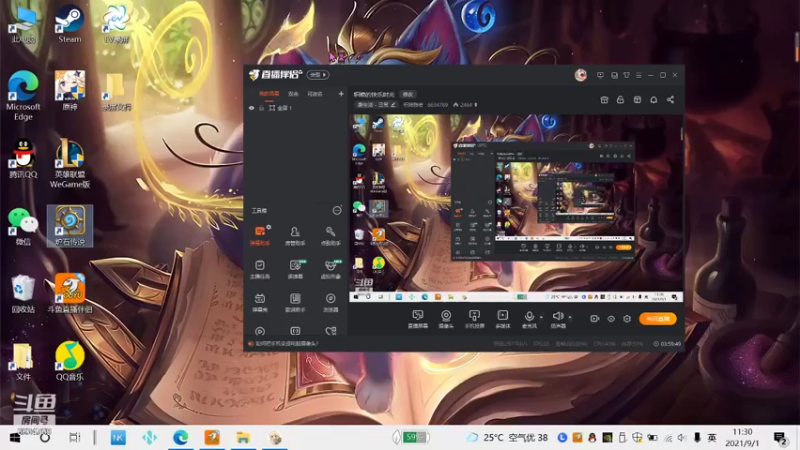The height and width of the screenshot is (450, 800).
Task: Add a camera source
Action: (446, 319)
